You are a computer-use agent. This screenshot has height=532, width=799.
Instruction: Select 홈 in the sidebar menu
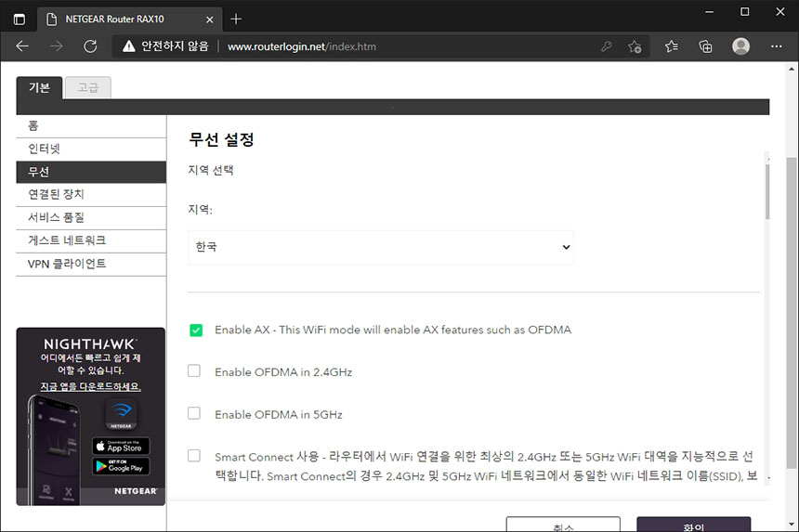point(91,125)
